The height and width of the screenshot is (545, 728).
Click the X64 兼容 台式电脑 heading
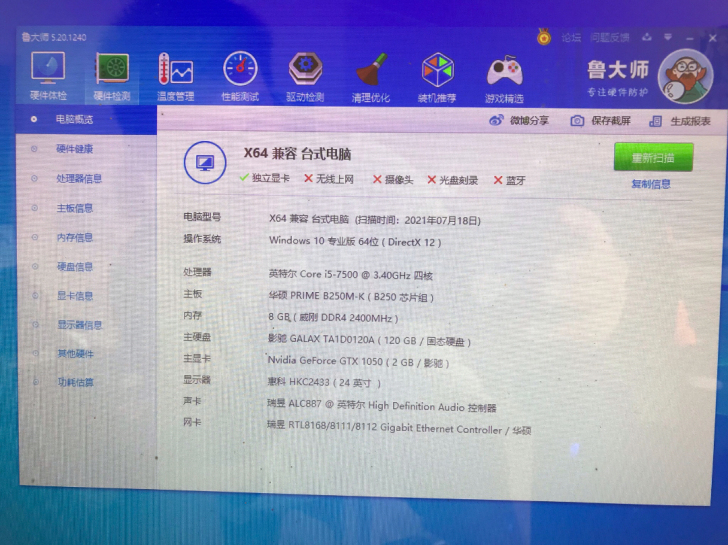click(x=297, y=154)
